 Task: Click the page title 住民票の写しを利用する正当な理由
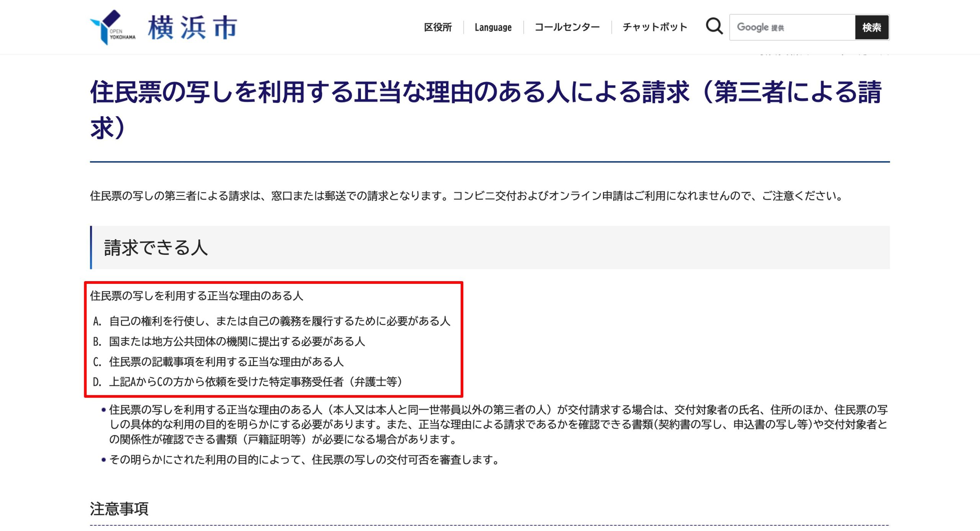pos(486,109)
